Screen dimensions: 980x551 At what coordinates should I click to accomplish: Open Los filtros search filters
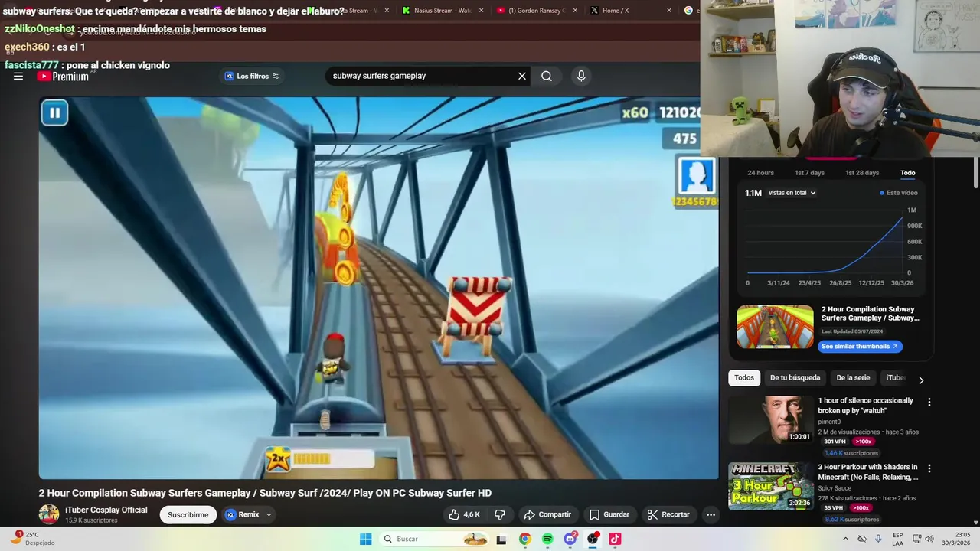point(252,76)
